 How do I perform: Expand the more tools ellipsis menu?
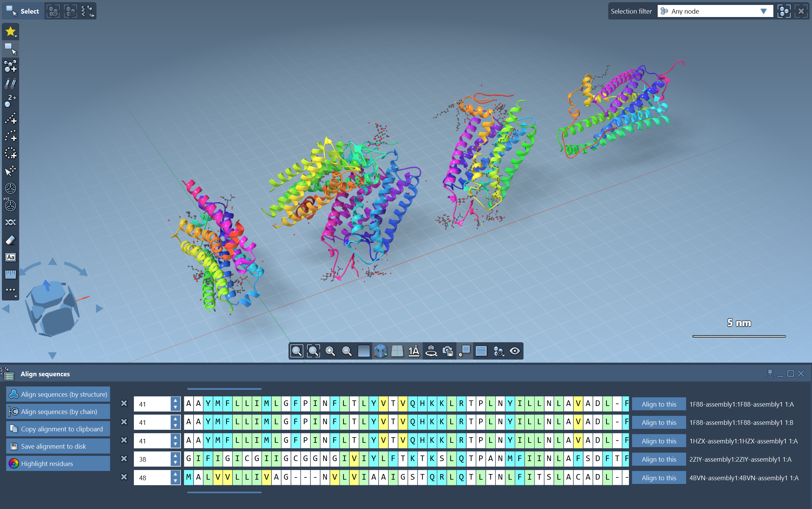[x=11, y=290]
